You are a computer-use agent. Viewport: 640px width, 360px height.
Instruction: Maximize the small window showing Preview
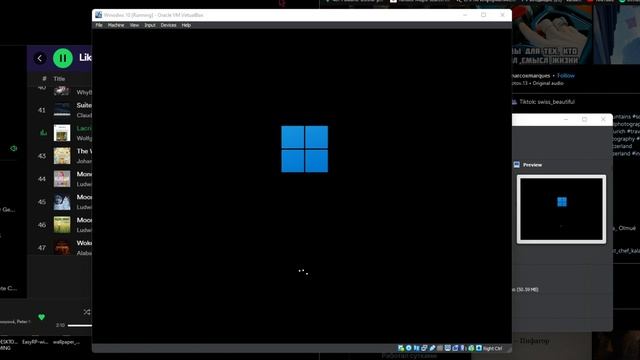click(x=584, y=119)
